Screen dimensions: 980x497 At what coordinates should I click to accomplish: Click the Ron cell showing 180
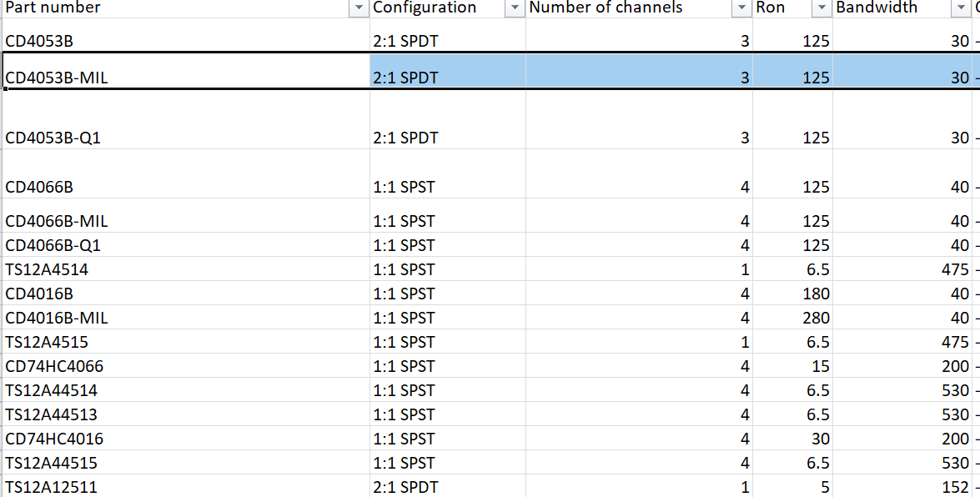coord(793,294)
